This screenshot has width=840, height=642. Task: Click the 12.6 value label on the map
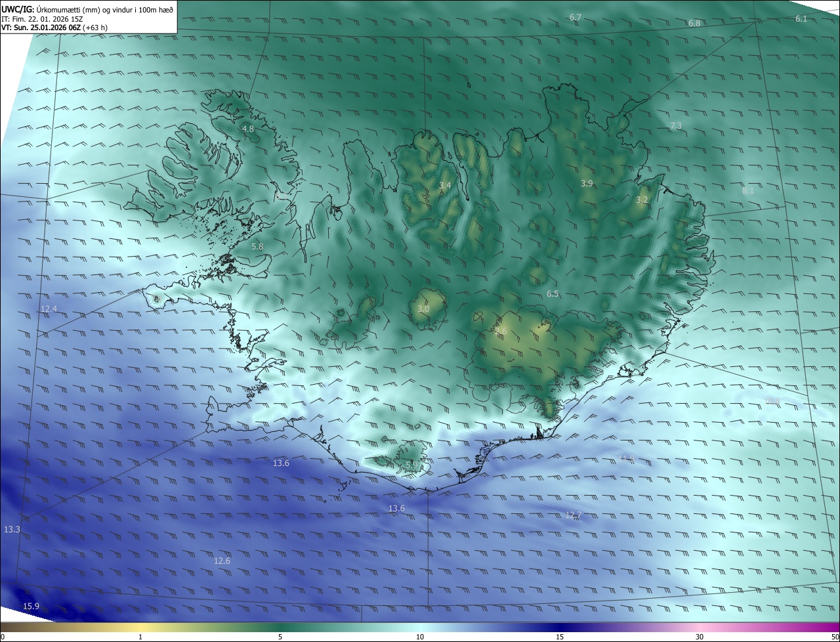[222, 561]
